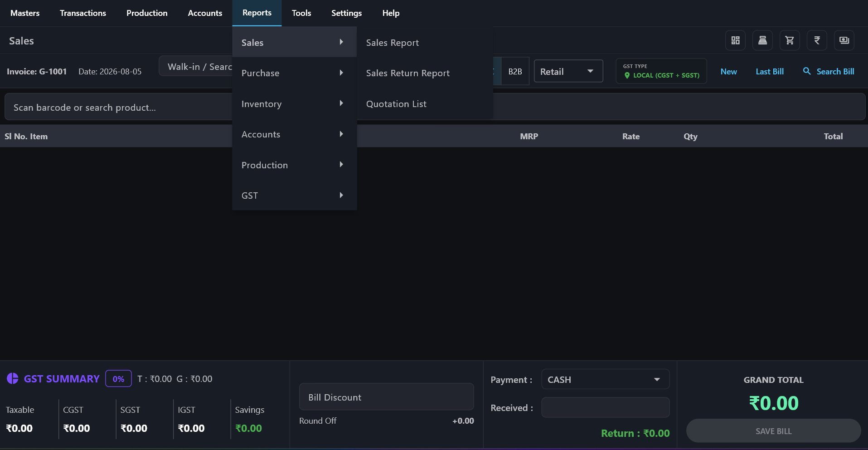Click the Rate column header
Screen dimensions: 868x450
click(630, 136)
